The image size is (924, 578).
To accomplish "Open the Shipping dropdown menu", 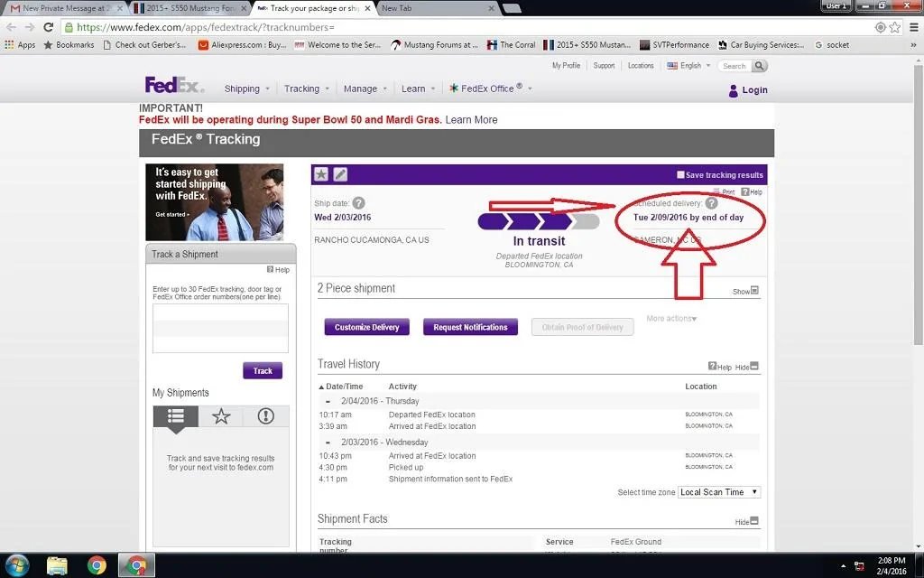I will [x=246, y=89].
